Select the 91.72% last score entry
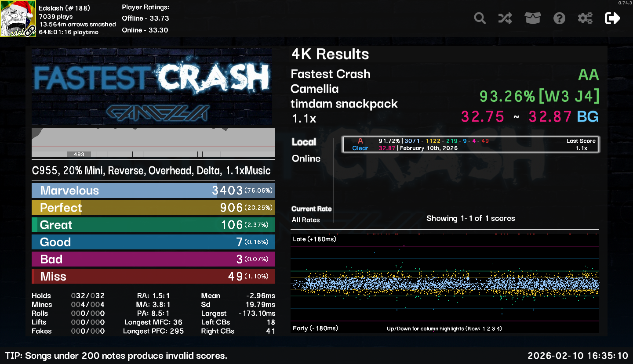 click(470, 144)
